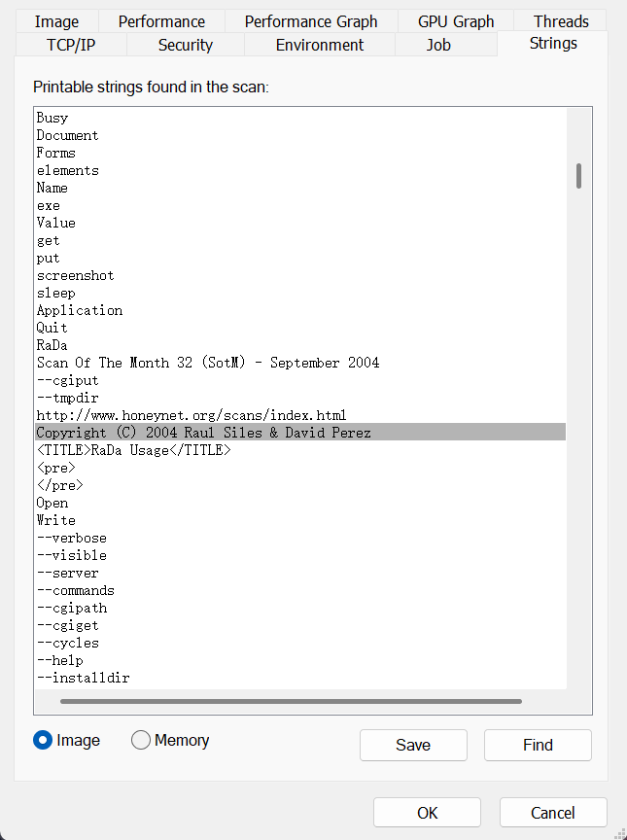This screenshot has width=627, height=840.
Task: Select the 'Quit' string row
Action: 300,328
